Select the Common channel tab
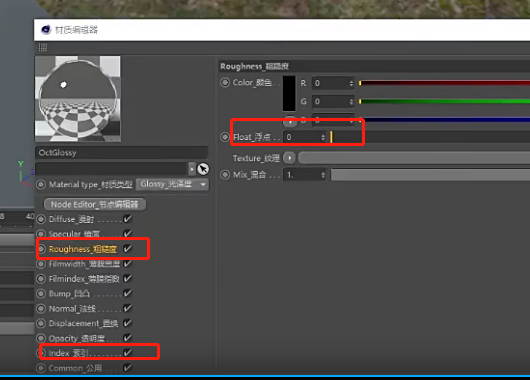The width and height of the screenshot is (530, 380). coord(75,368)
